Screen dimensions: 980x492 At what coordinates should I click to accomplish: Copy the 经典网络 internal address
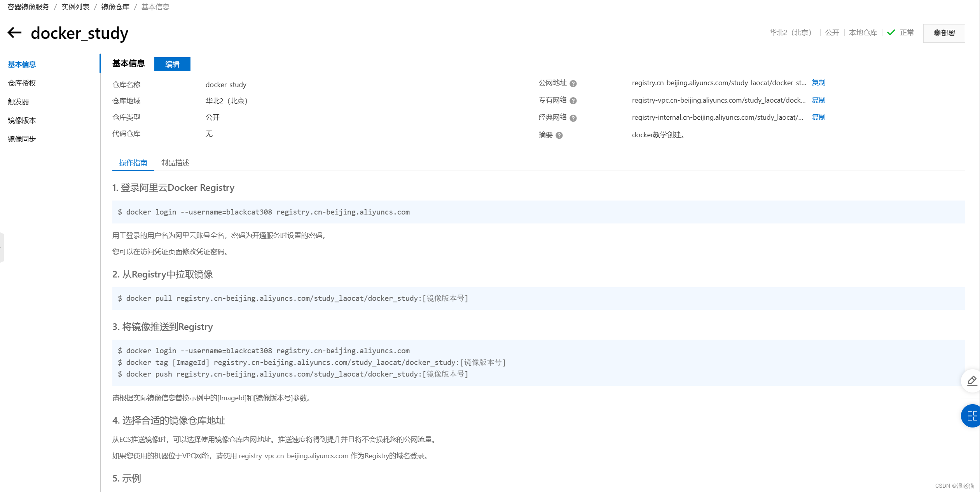[818, 117]
